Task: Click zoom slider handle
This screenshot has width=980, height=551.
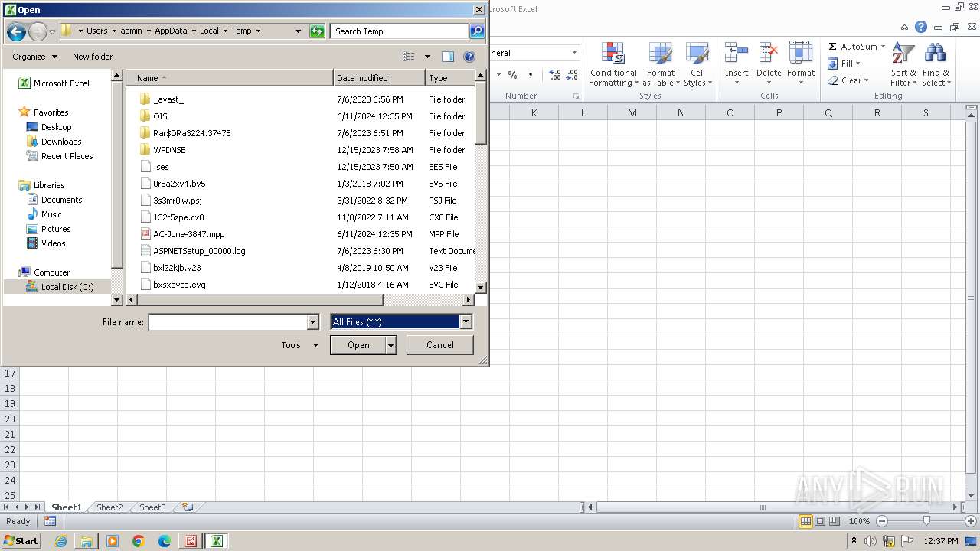Action: point(926,521)
